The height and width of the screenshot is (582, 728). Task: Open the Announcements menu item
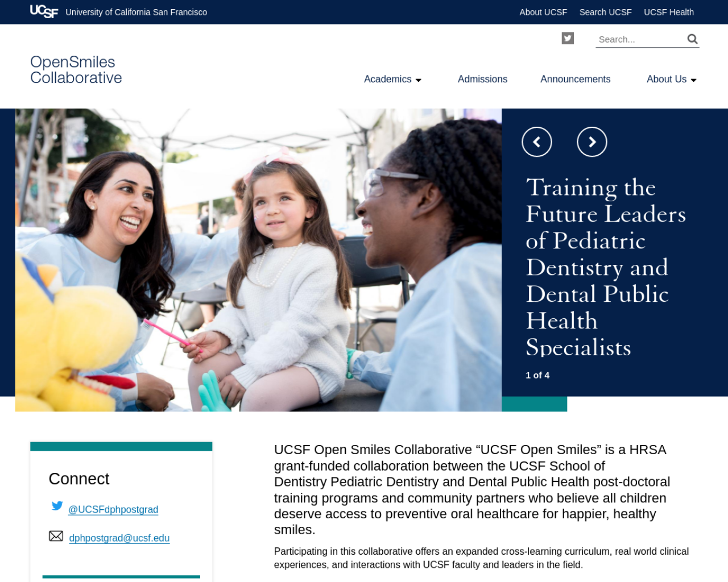click(575, 79)
